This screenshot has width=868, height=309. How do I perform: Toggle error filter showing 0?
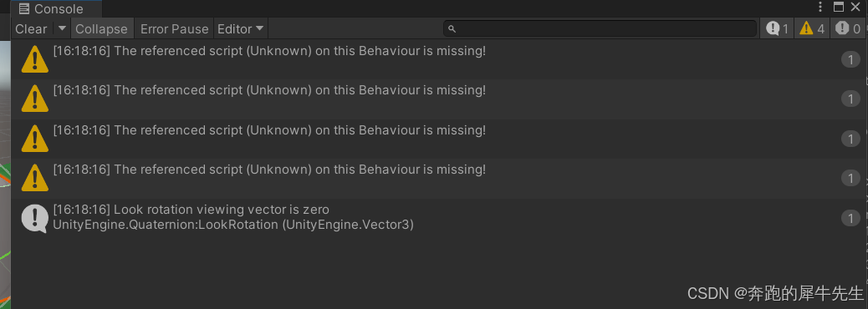point(848,28)
